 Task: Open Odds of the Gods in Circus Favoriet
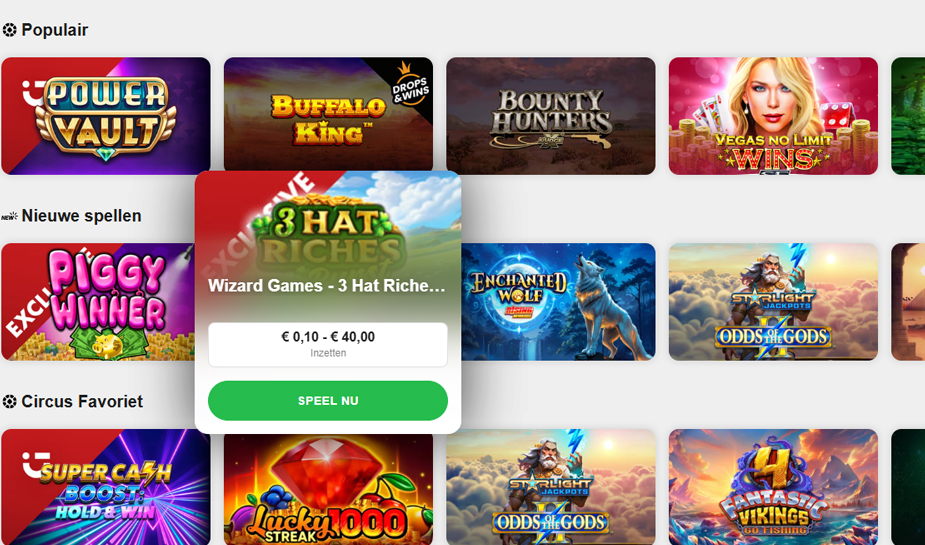point(550,487)
